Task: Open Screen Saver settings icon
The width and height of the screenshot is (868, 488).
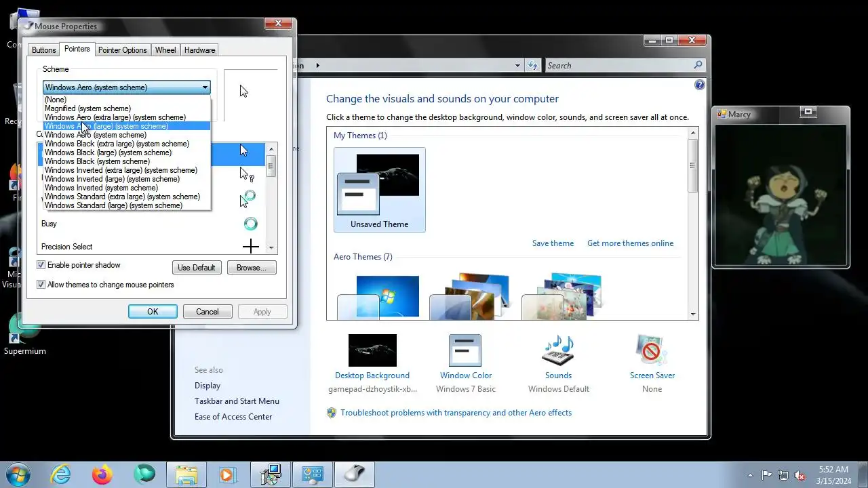Action: pos(652,350)
